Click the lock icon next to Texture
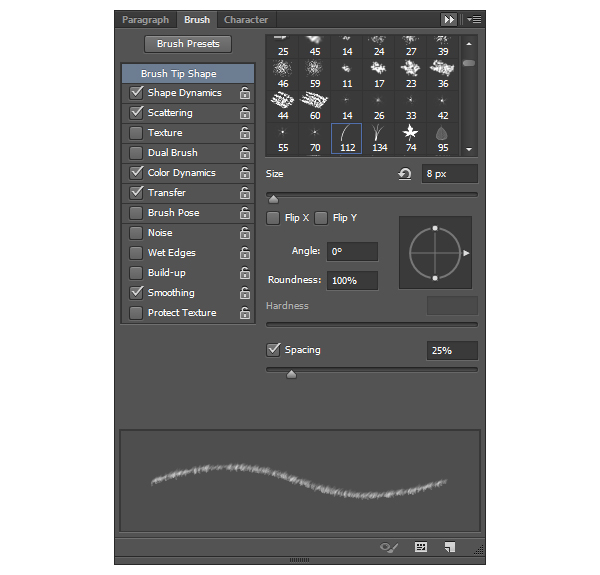This screenshot has height=575, width=600. pyautogui.click(x=245, y=133)
